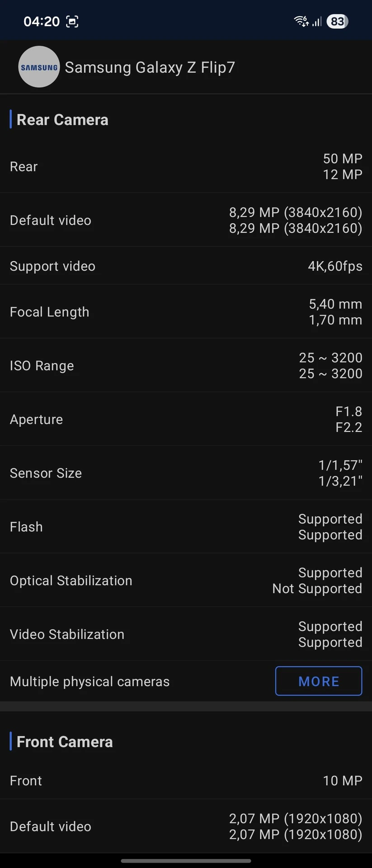The width and height of the screenshot is (372, 868).
Task: Open MORE for multiple physical cameras
Action: [x=319, y=681]
